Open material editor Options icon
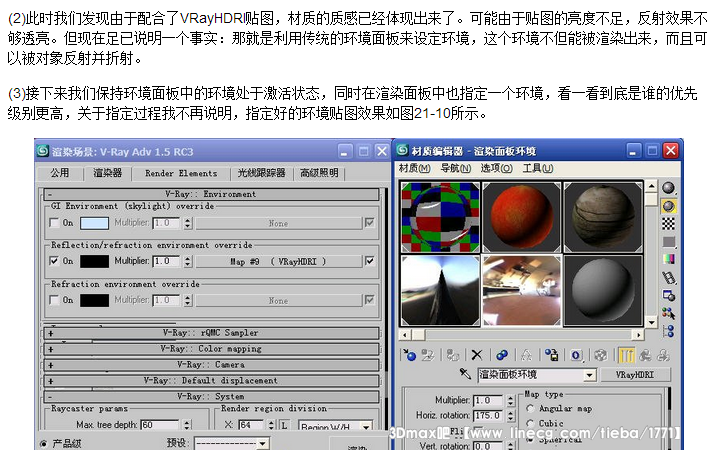 click(668, 296)
